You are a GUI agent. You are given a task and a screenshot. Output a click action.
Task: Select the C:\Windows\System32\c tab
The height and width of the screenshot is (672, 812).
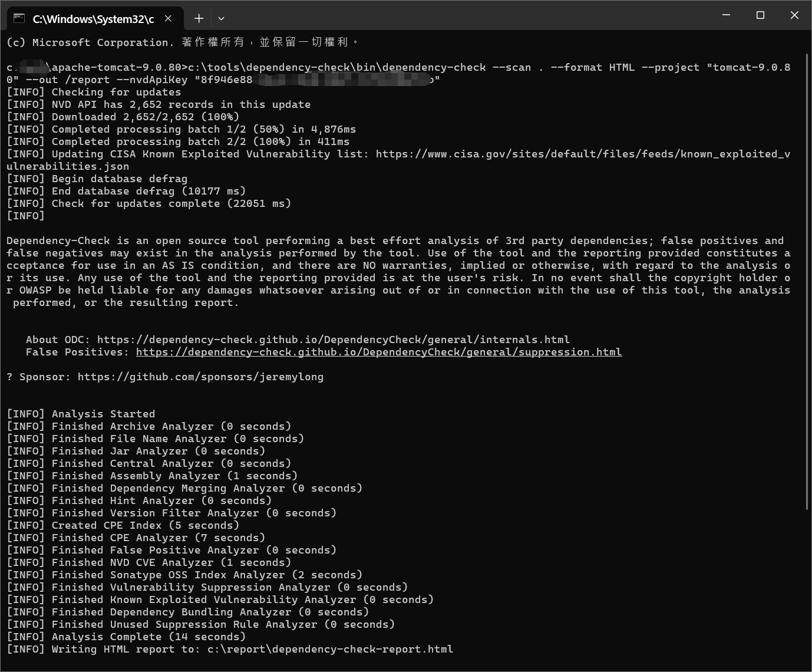click(94, 19)
